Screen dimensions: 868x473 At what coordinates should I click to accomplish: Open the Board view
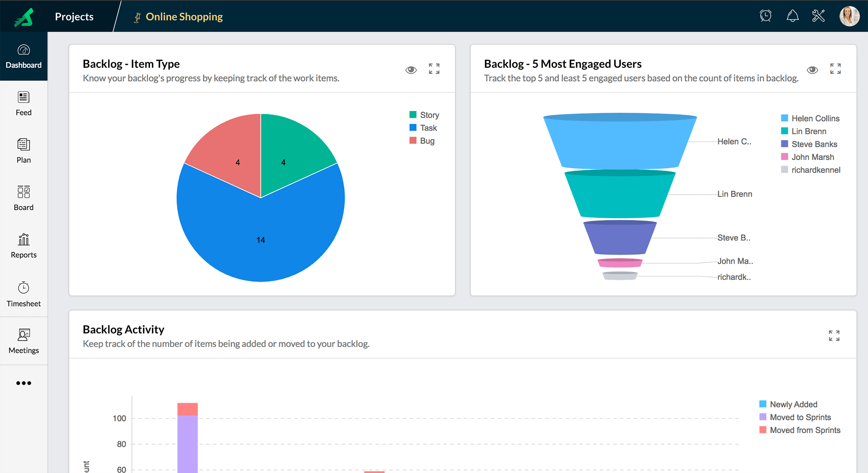click(x=23, y=198)
